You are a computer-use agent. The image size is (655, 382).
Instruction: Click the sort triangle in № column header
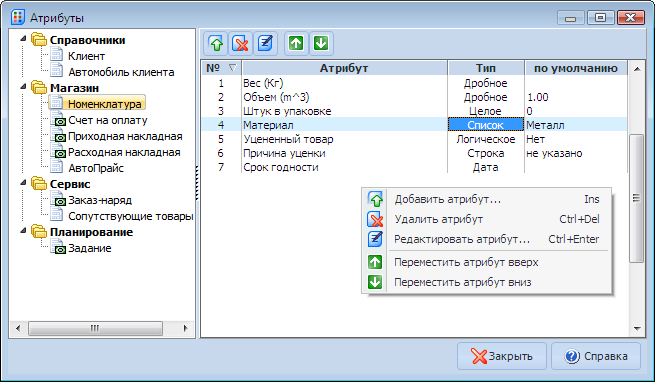pos(232,68)
